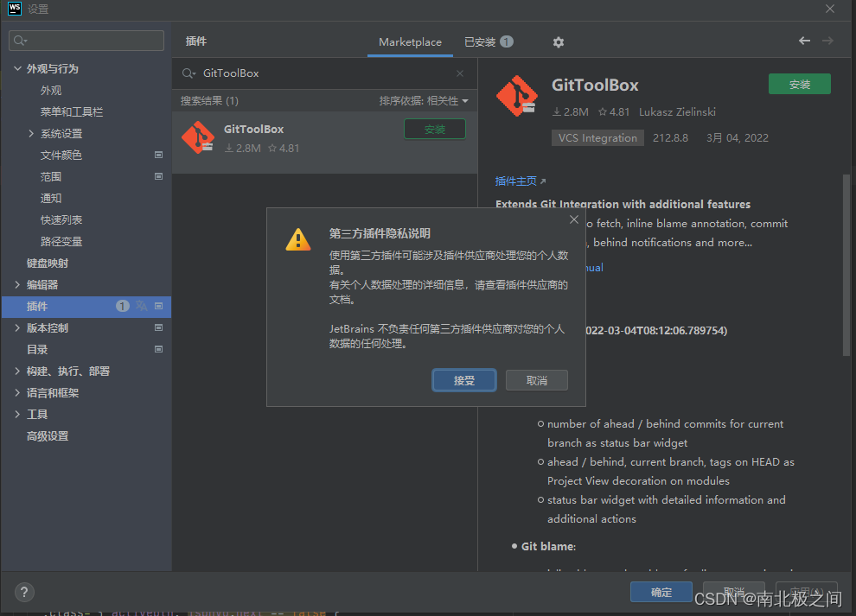Click project-level icon in the 插件 row
856x616 pixels.
point(159,306)
